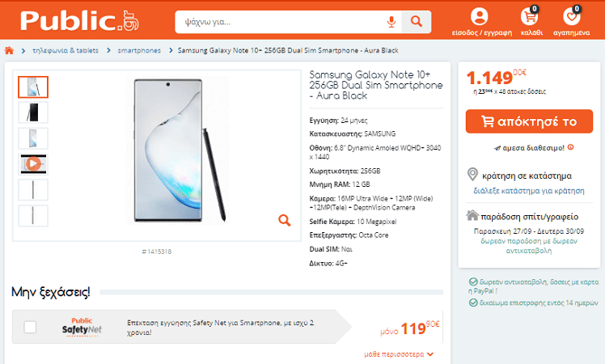Play the product video thumbnail
This screenshot has width=605, height=364.
32,163
